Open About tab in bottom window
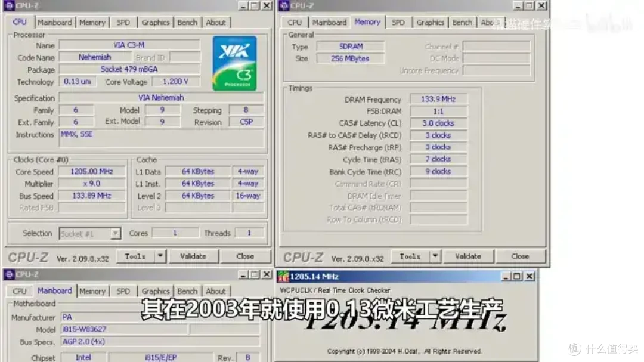Image resolution: width=644 pixels, height=362 pixels. pos(216,291)
